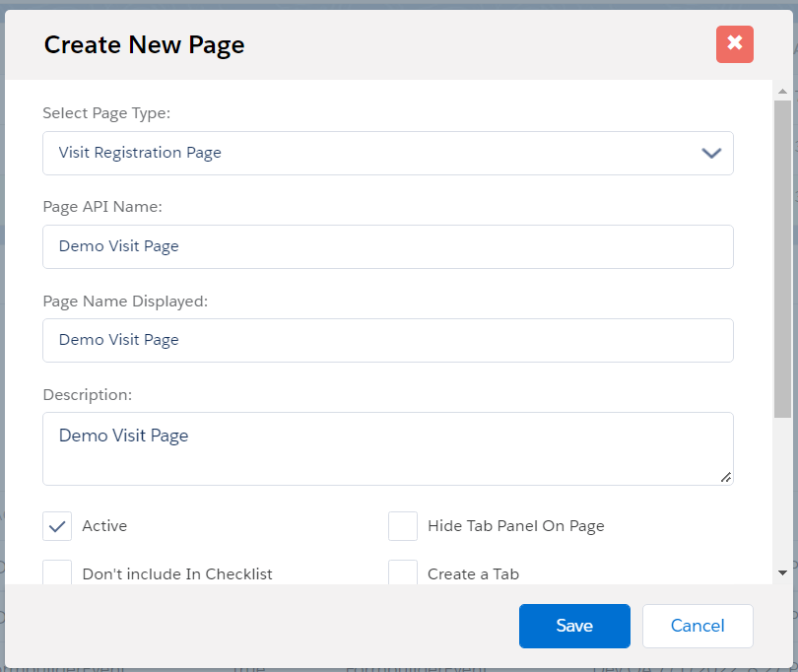Check the Create a Tab checkbox
The width and height of the screenshot is (798, 672).
(x=403, y=572)
